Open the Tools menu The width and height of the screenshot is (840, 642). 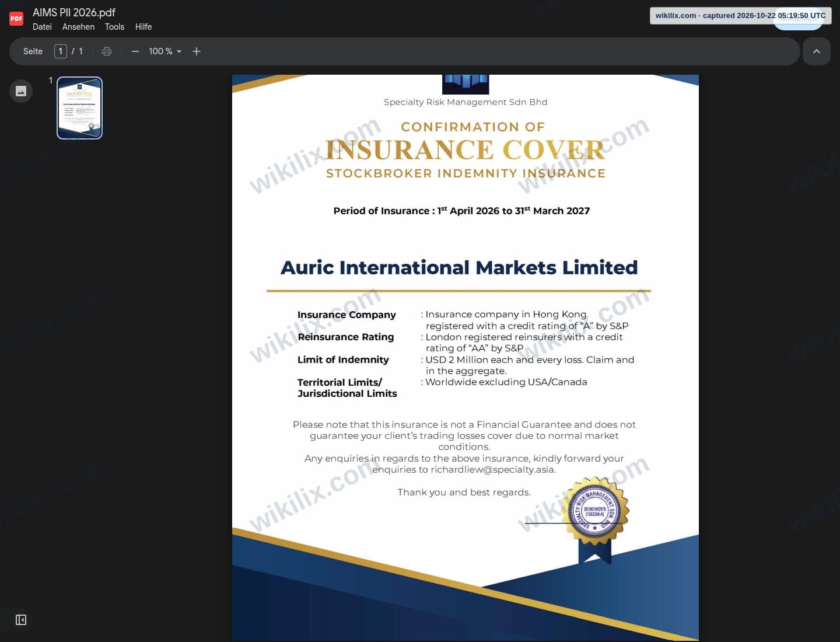pos(114,27)
